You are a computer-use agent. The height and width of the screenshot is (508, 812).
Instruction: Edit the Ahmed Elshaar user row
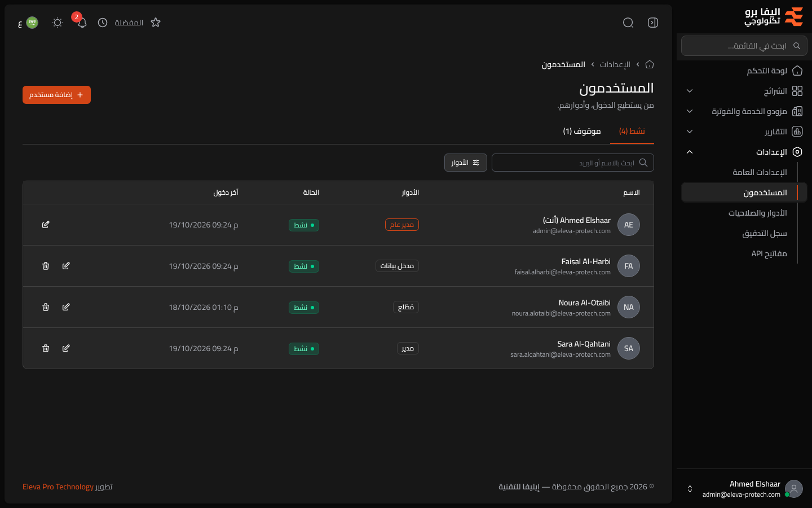46,225
